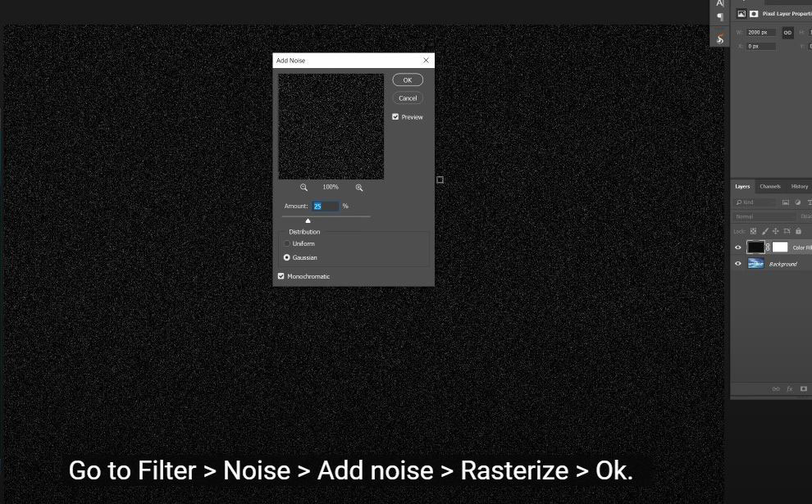Viewport: 812px width, 504px height.
Task: Select Uniform distribution
Action: click(x=287, y=243)
